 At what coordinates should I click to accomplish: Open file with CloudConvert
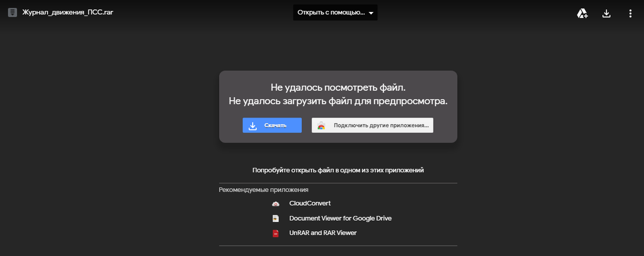coord(310,204)
